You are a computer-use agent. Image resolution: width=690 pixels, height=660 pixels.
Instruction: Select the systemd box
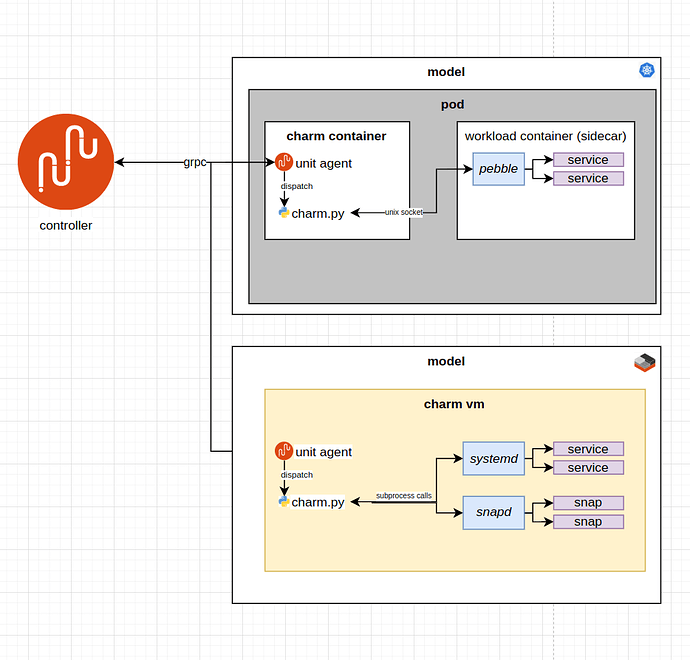pos(493,459)
